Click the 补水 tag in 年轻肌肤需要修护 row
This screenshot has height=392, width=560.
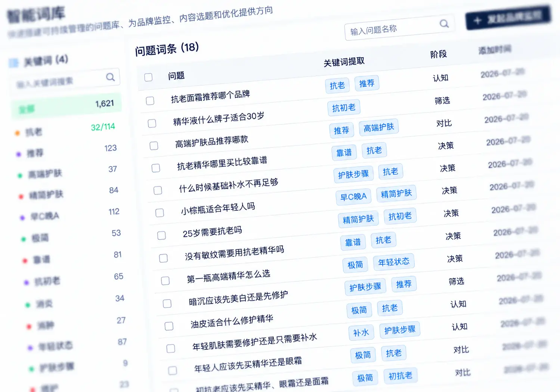tap(361, 332)
